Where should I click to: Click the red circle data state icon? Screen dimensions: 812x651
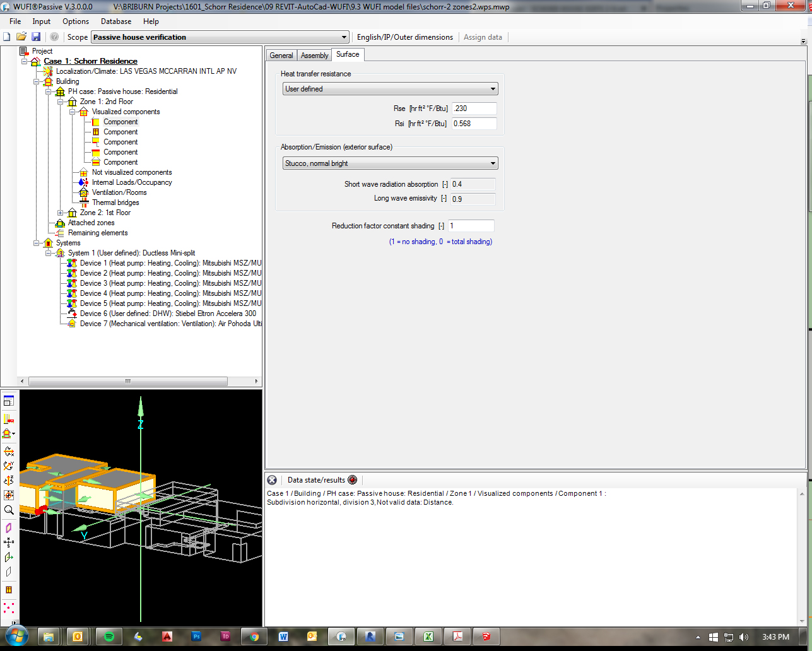tap(352, 480)
